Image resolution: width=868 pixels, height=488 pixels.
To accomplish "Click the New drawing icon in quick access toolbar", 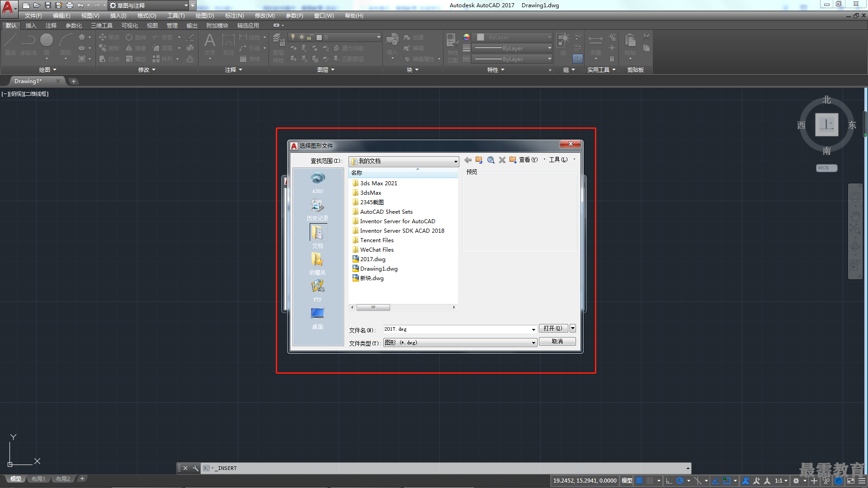I will [26, 5].
